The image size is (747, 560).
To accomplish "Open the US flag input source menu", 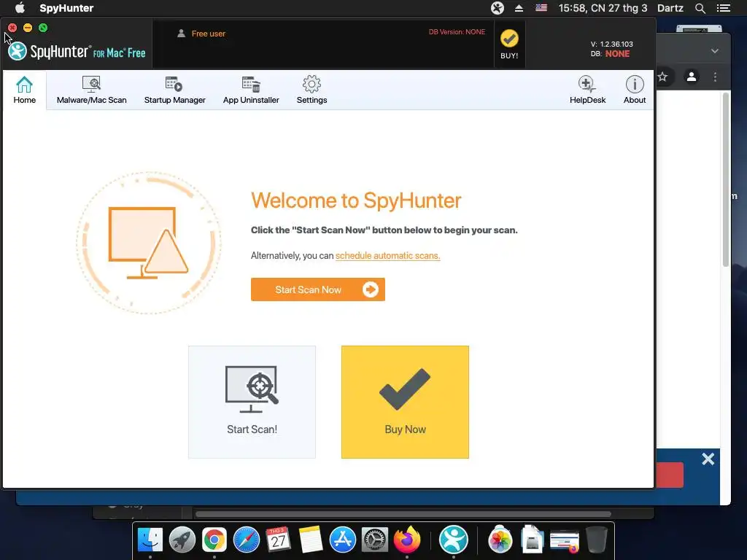I will (541, 7).
